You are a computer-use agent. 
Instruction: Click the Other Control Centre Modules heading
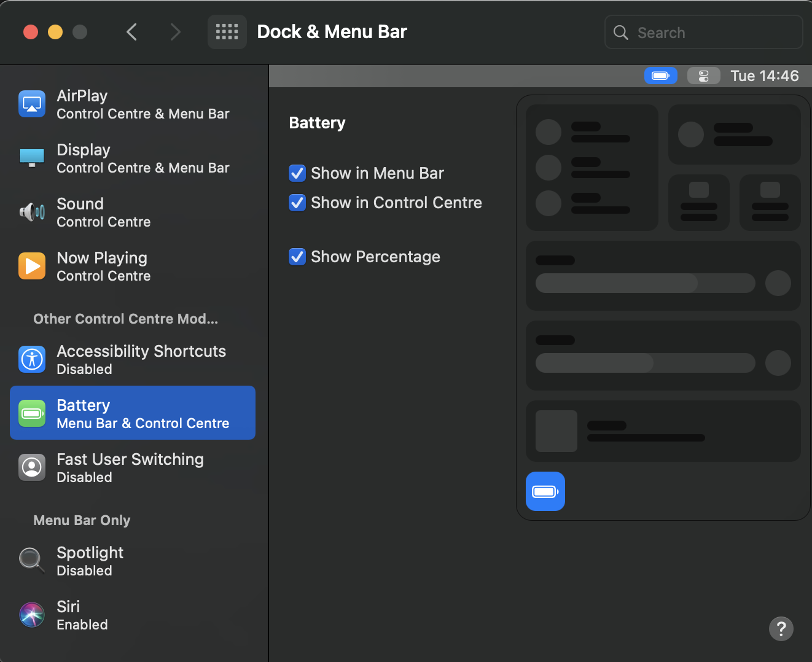click(x=125, y=319)
